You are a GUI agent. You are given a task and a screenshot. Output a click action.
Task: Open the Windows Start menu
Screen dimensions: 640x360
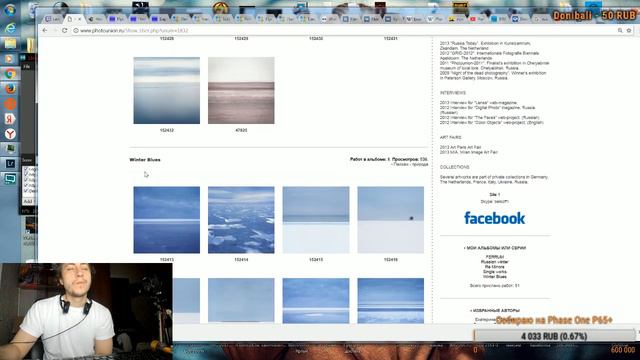point(10,10)
